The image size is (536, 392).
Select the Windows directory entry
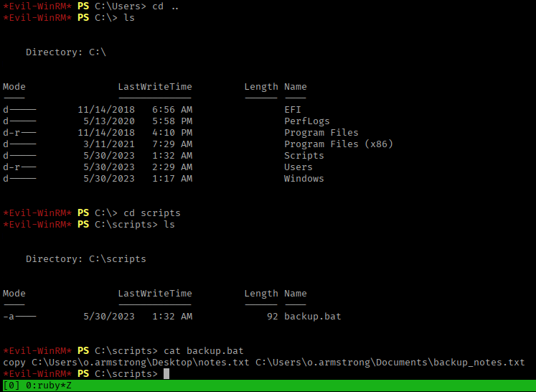(x=304, y=179)
